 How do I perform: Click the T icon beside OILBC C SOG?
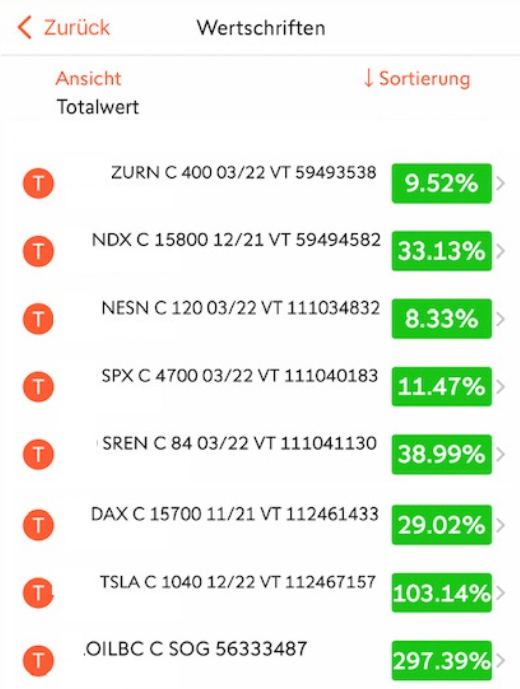[38, 660]
